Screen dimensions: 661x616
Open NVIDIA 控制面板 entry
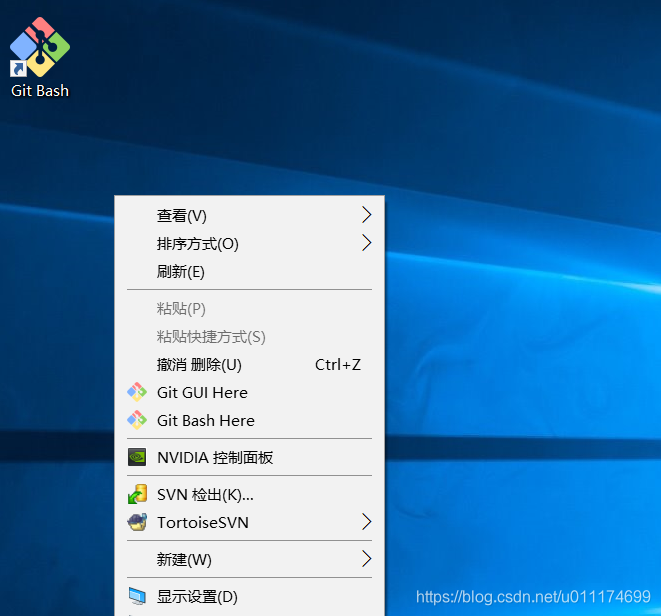click(250, 457)
